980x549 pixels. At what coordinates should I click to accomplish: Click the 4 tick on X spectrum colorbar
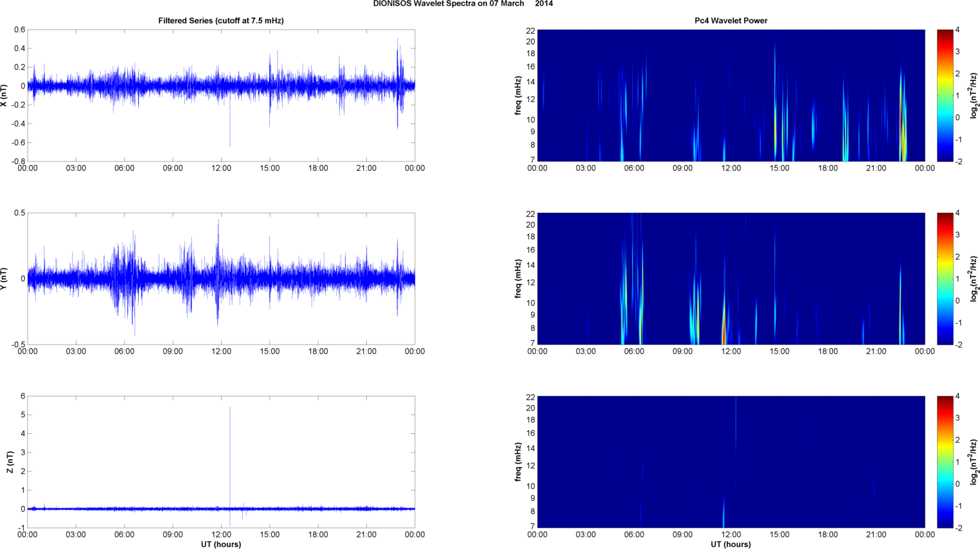(x=958, y=30)
